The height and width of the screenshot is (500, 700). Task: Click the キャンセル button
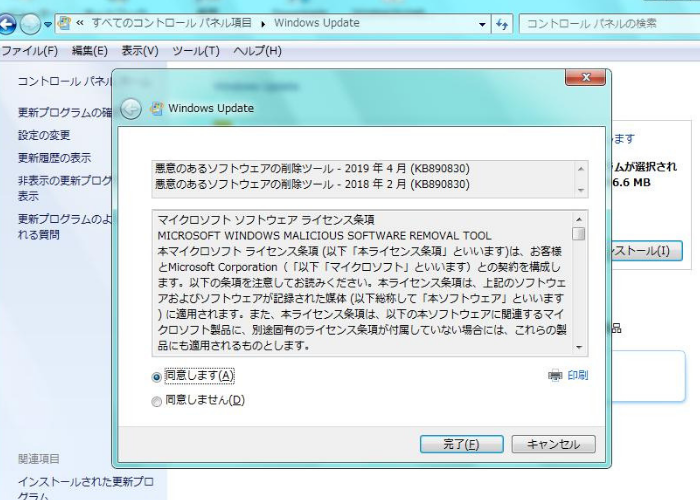[x=554, y=444]
